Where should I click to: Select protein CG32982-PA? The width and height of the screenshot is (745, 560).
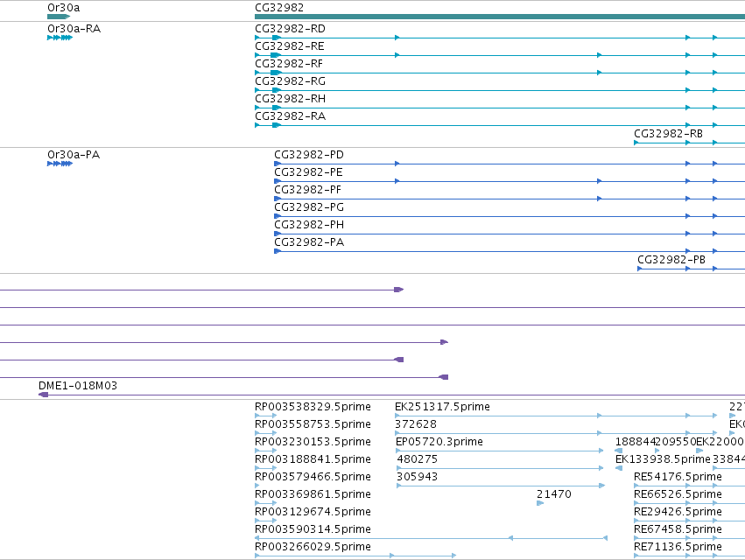[309, 242]
